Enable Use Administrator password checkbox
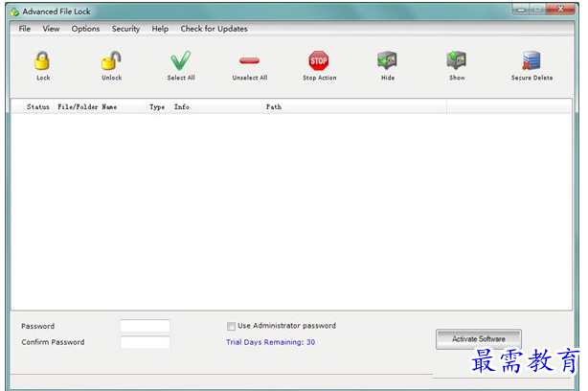The height and width of the screenshot is (391, 588). tap(231, 326)
